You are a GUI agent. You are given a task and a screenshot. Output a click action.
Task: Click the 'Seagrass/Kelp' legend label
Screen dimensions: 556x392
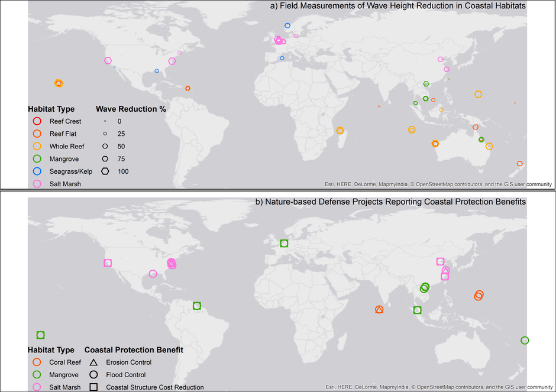[71, 171]
